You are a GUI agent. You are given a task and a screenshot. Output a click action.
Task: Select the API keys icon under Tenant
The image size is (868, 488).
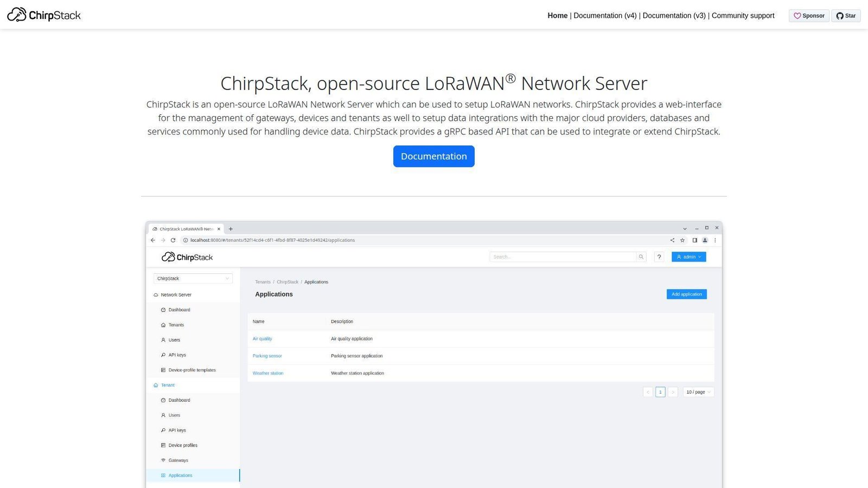(x=164, y=430)
